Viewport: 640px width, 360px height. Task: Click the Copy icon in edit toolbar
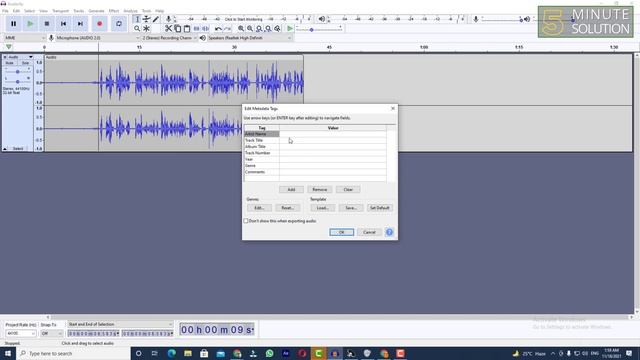pos(178,29)
